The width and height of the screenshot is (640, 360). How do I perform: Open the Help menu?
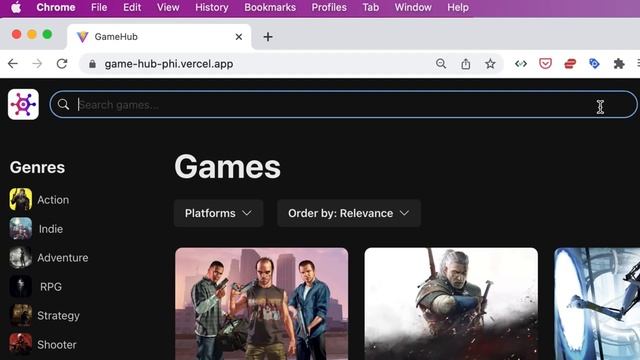coord(458,7)
